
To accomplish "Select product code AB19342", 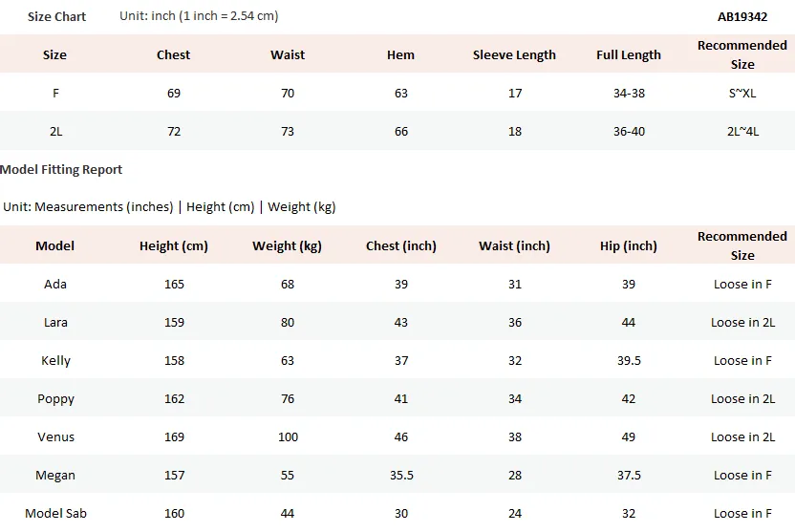I will click(742, 17).
